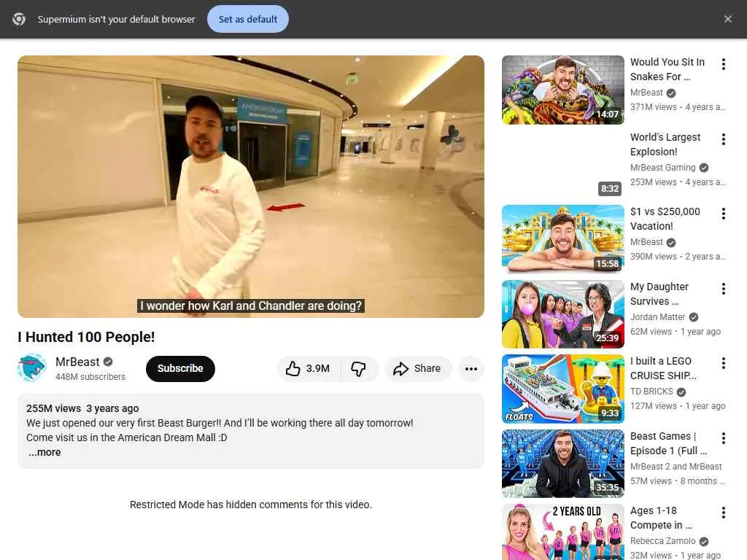Like the video with thumbs up
This screenshot has height=560, width=747.
pyautogui.click(x=309, y=368)
